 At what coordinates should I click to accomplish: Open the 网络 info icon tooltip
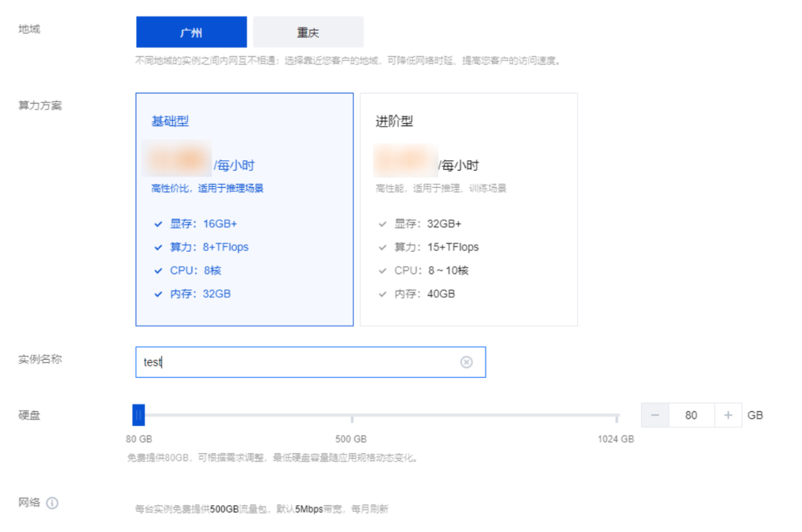click(52, 503)
